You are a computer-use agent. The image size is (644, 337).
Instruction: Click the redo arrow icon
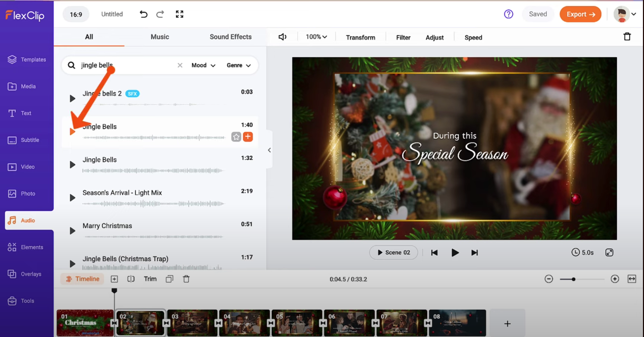[160, 14]
